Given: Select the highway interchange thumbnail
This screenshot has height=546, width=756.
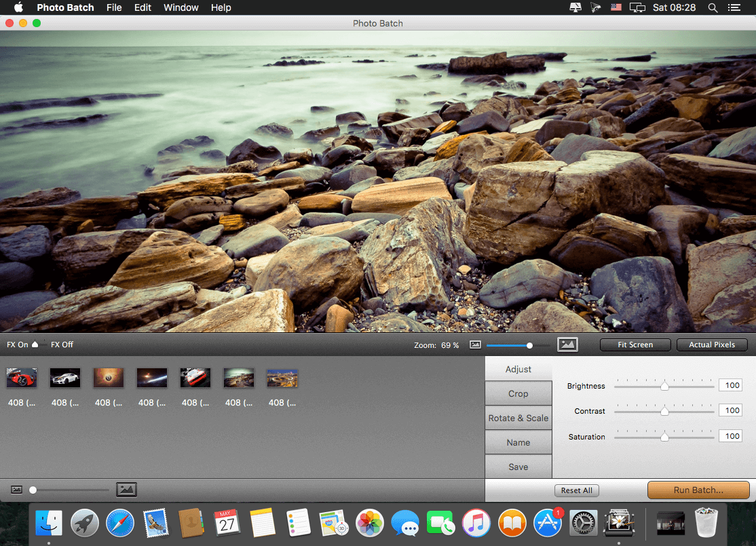Looking at the screenshot, I should point(282,378).
